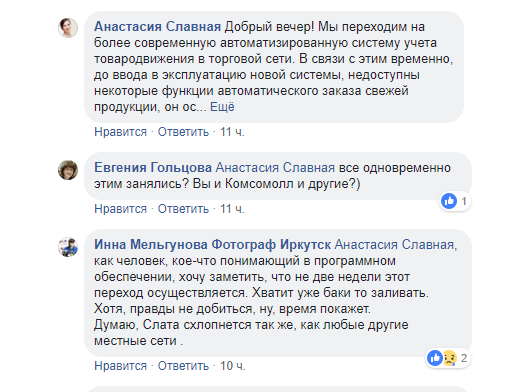Screen dimensions: 511x392
Task: Like Инна Мельгунова's comment
Action: 120,366
